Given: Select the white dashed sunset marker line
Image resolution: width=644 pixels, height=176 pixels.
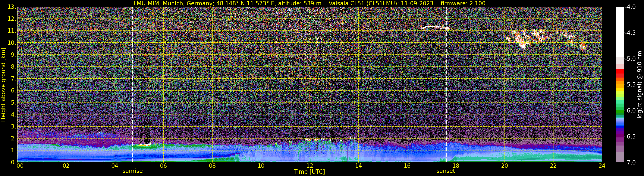Looking at the screenshot, I should click(446, 85).
